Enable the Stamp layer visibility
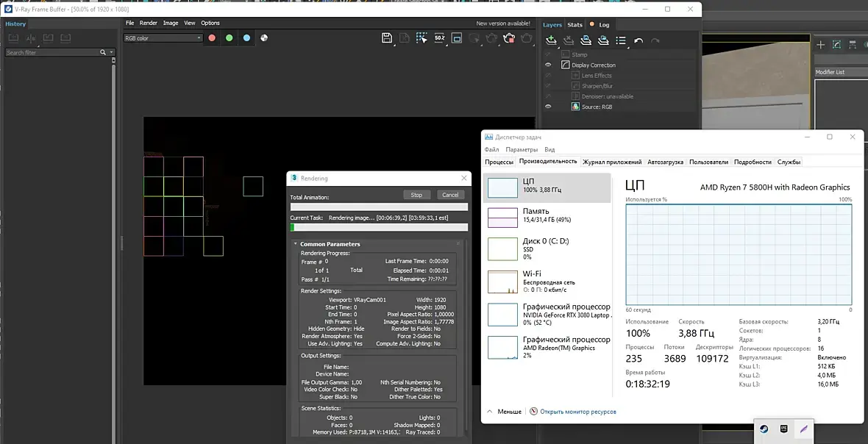Screen dimensions: 868x444 click(x=548, y=55)
